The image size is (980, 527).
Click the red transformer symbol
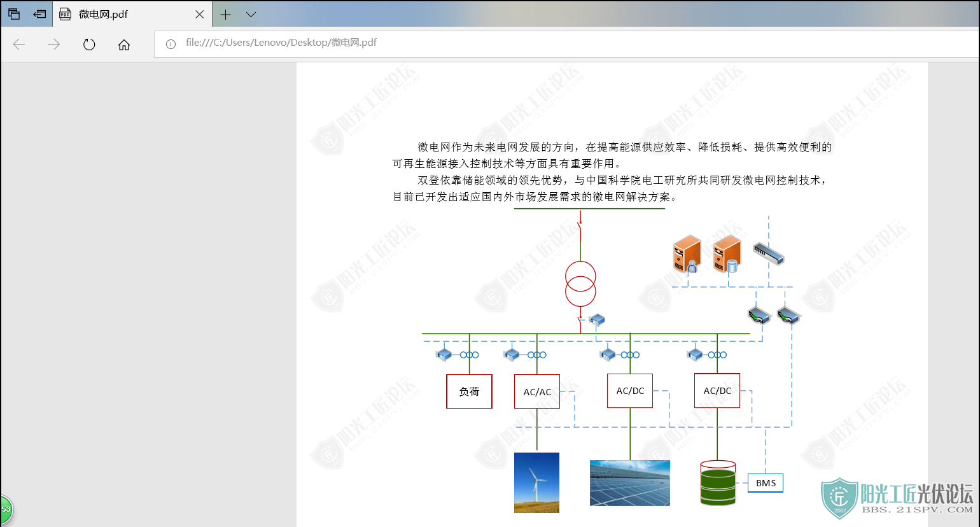tap(580, 285)
